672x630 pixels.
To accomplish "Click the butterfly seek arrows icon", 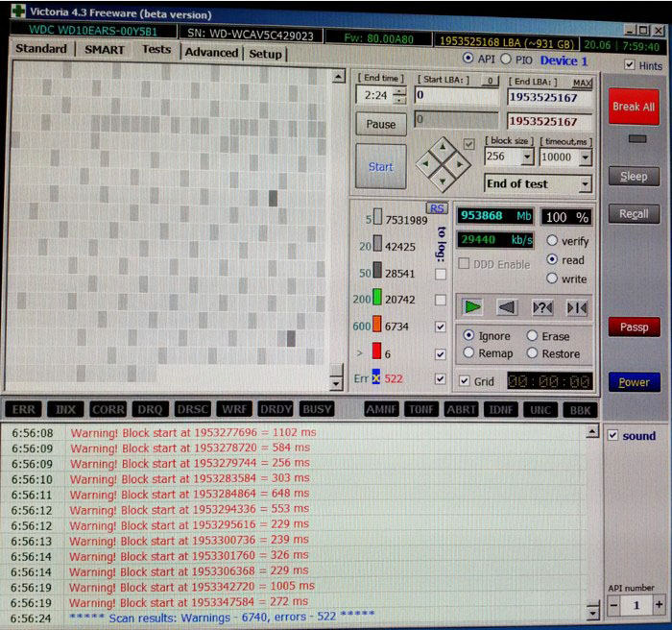I will [x=577, y=307].
